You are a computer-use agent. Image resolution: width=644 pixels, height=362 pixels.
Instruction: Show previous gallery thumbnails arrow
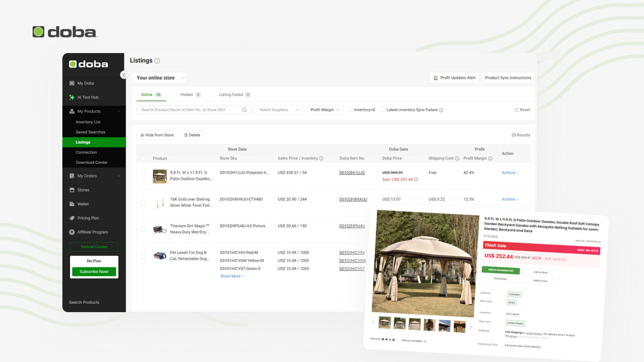373,322
